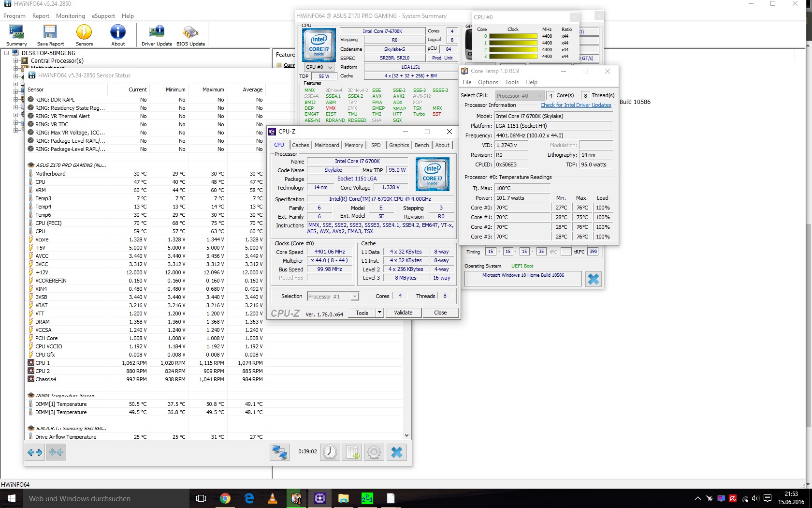Viewport: 812px width, 508px height.
Task: Collapse sensors with the inward arrows button
Action: (56, 452)
